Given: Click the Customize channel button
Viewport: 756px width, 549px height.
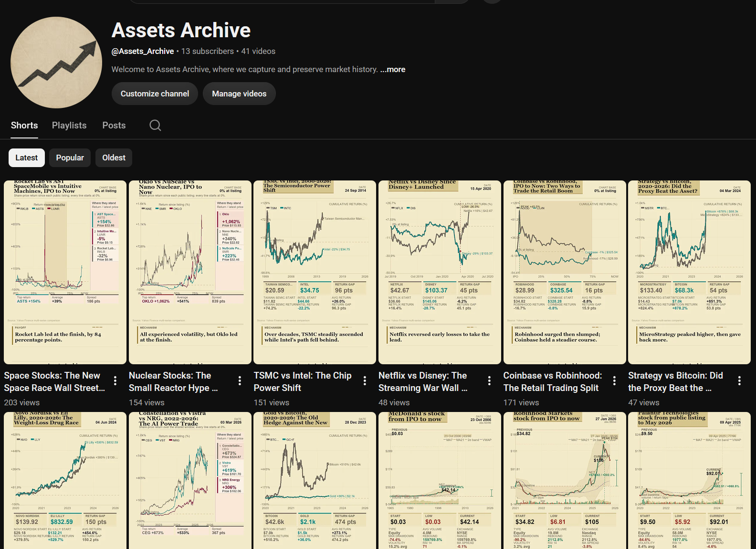Looking at the screenshot, I should pyautogui.click(x=155, y=94).
